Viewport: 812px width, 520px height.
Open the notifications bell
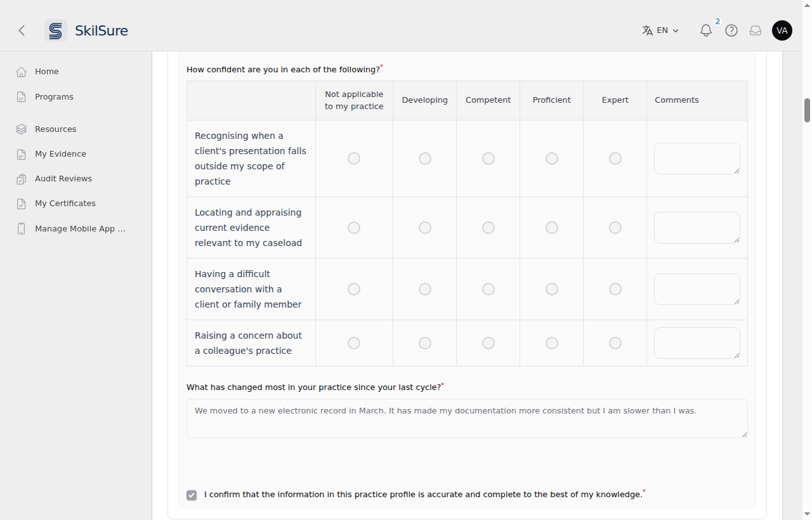pyautogui.click(x=706, y=30)
